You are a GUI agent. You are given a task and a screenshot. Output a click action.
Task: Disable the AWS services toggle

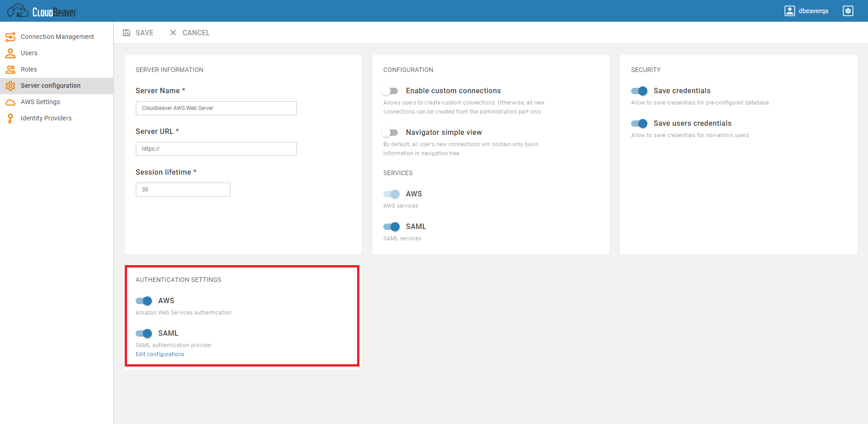pos(392,194)
